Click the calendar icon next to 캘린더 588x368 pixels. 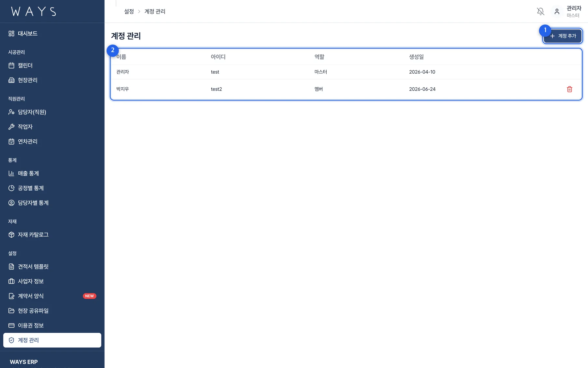point(11,65)
